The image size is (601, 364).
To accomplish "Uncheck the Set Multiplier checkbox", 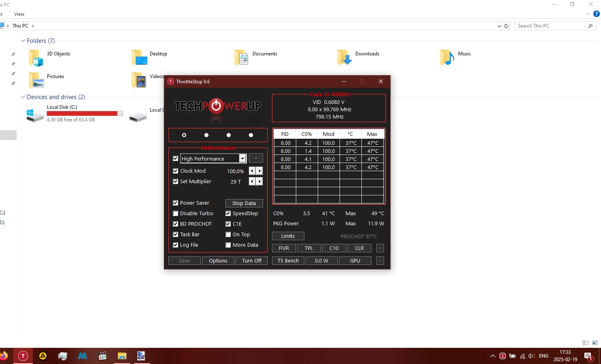I will click(175, 182).
